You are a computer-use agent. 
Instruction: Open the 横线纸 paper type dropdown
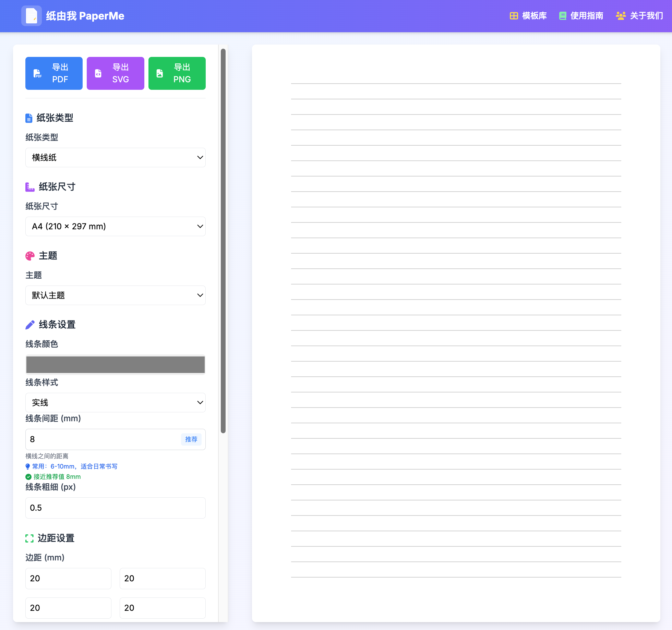tap(115, 157)
